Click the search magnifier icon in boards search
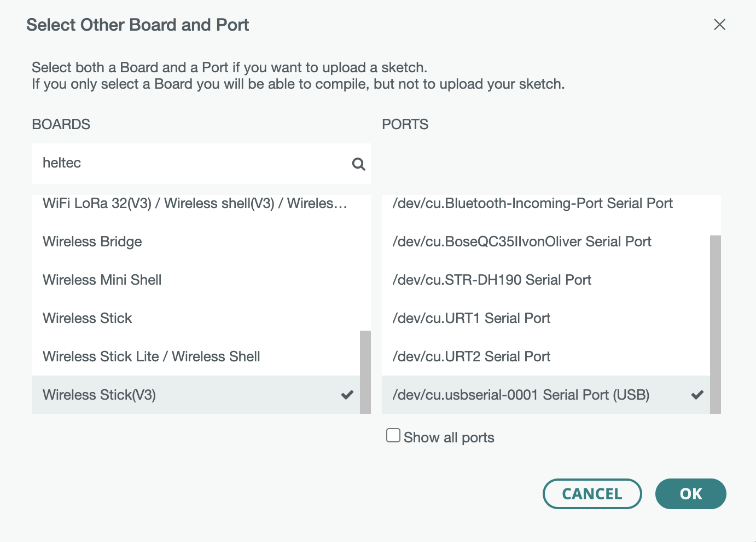This screenshot has height=542, width=756. [358, 163]
